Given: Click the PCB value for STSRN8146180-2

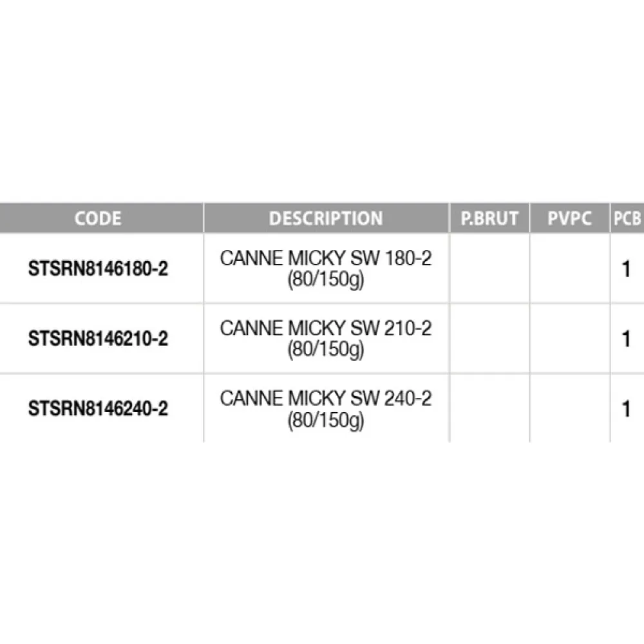Looking at the screenshot, I should [627, 269].
